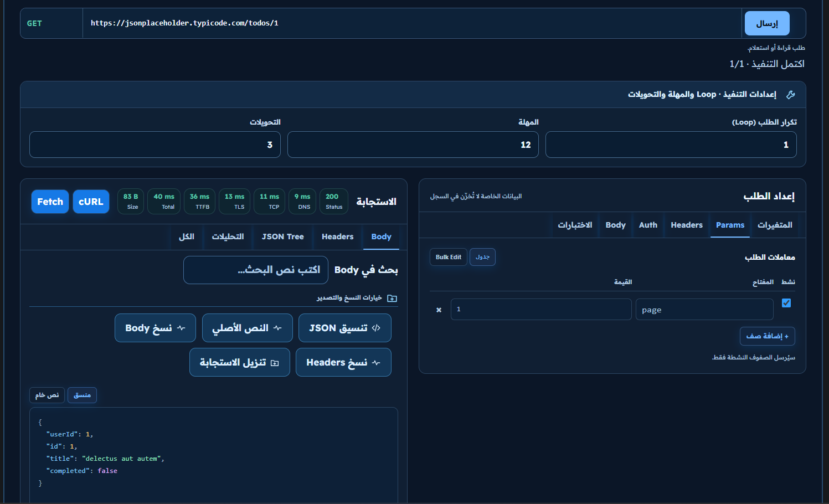
Task: Add a parameter row with إضافة صف
Action: pos(768,336)
